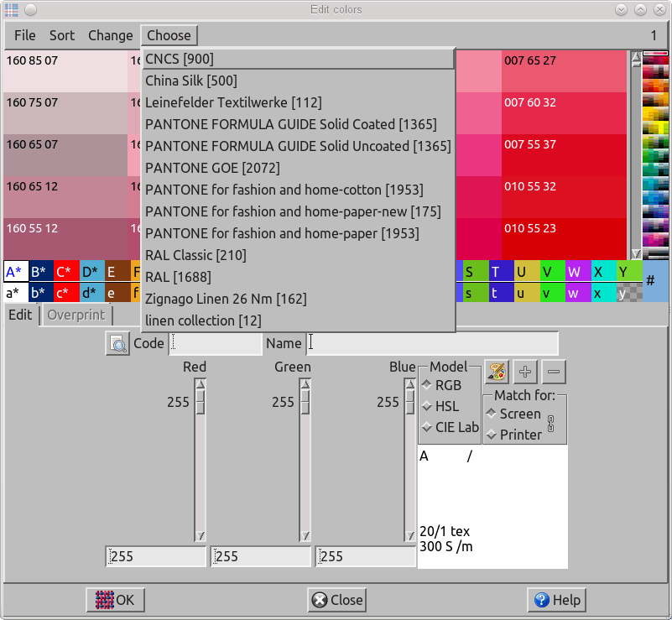Click the Close button
The image size is (672, 620).
pyautogui.click(x=337, y=600)
